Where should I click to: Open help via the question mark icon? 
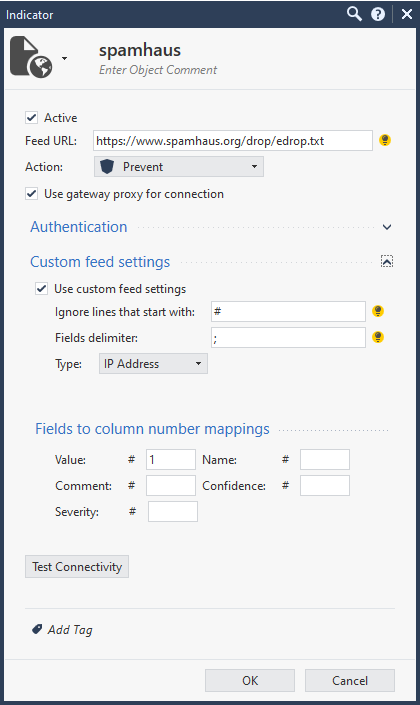378,14
